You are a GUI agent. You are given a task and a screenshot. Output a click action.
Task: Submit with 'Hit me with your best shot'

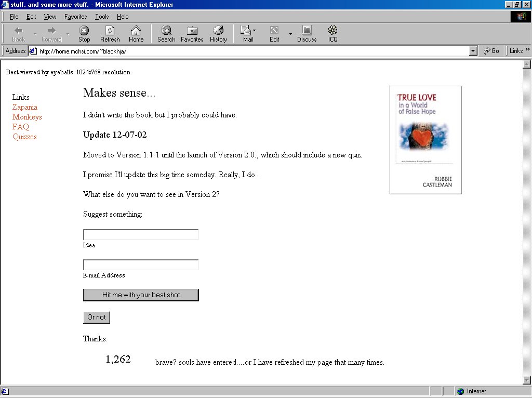coord(141,295)
